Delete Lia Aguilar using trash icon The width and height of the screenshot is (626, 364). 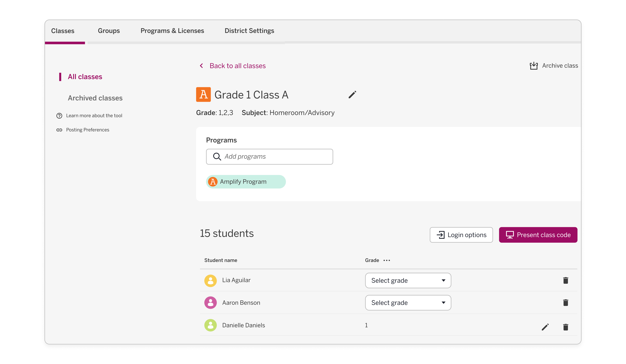click(565, 280)
